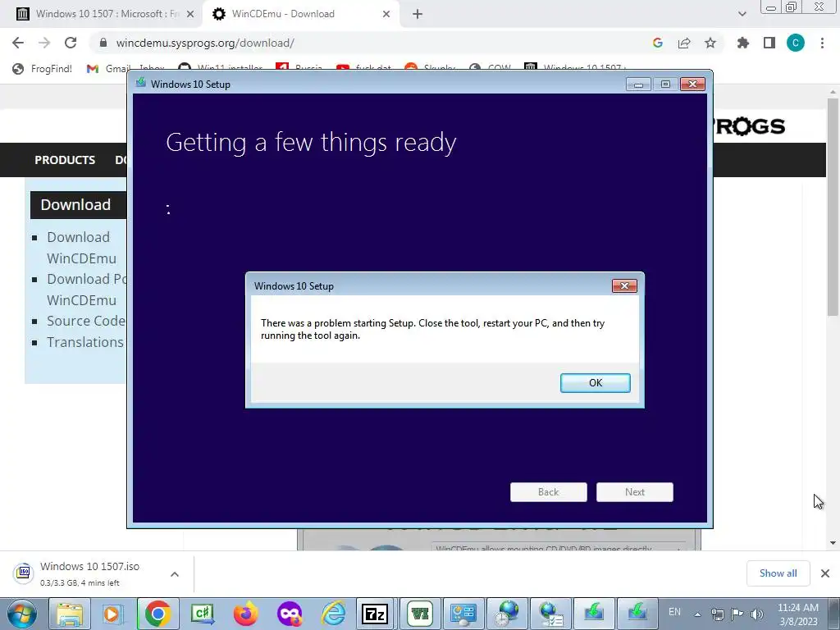Click Download WinCDEmu sidebar link
The image size is (840, 630).
click(81, 248)
